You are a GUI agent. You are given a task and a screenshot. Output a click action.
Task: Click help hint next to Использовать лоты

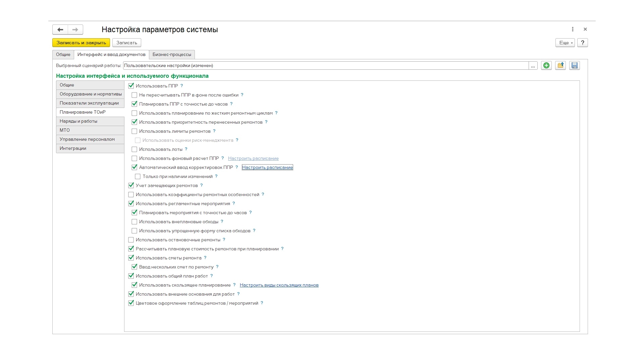tap(186, 149)
